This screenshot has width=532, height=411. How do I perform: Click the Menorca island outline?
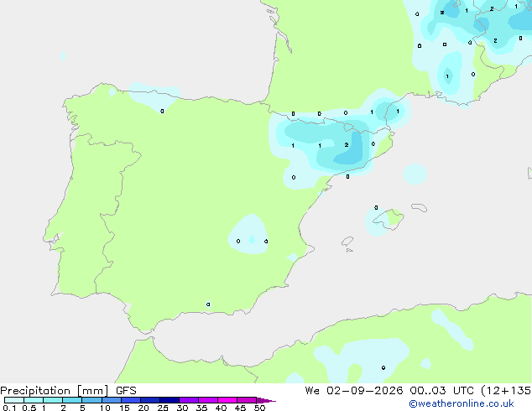[420, 207]
